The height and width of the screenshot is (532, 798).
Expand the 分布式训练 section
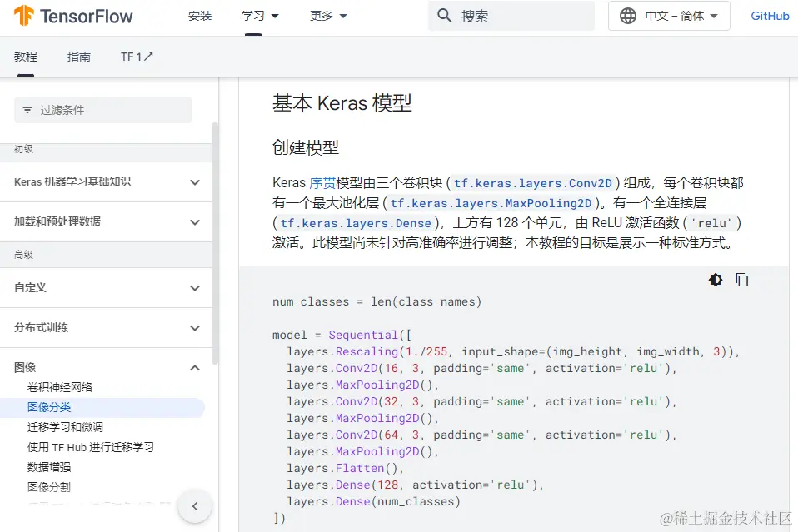tap(107, 327)
